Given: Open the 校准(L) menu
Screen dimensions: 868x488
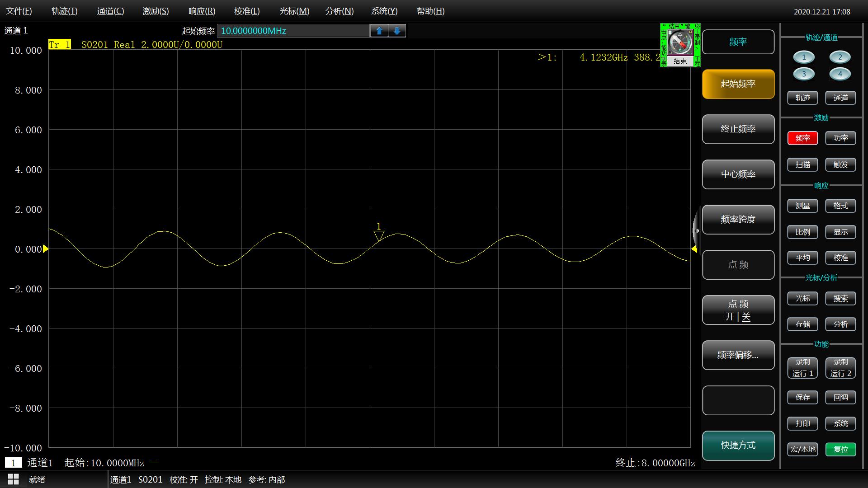Looking at the screenshot, I should click(x=247, y=11).
